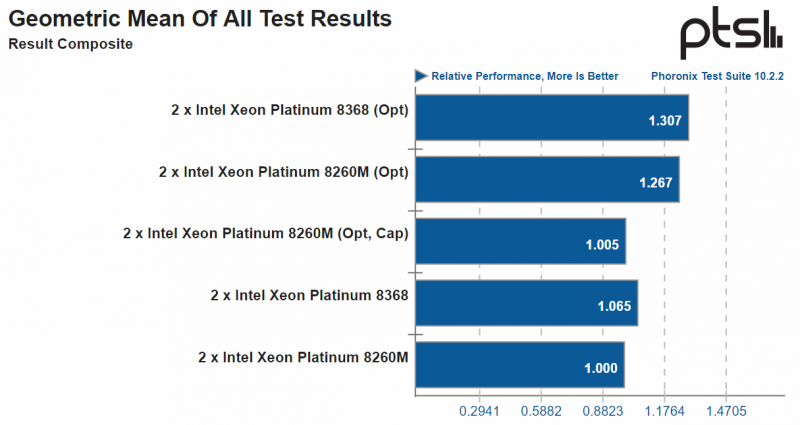
Task: Click the 1.005 value label
Action: pyautogui.click(x=602, y=246)
